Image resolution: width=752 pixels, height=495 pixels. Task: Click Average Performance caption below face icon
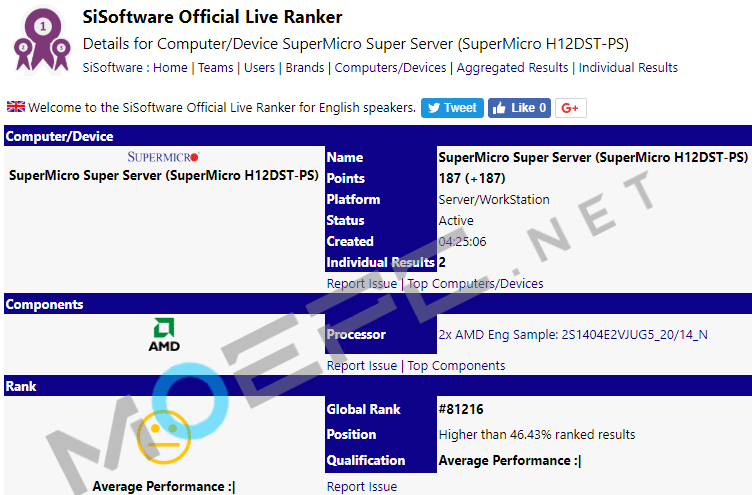pyautogui.click(x=164, y=486)
